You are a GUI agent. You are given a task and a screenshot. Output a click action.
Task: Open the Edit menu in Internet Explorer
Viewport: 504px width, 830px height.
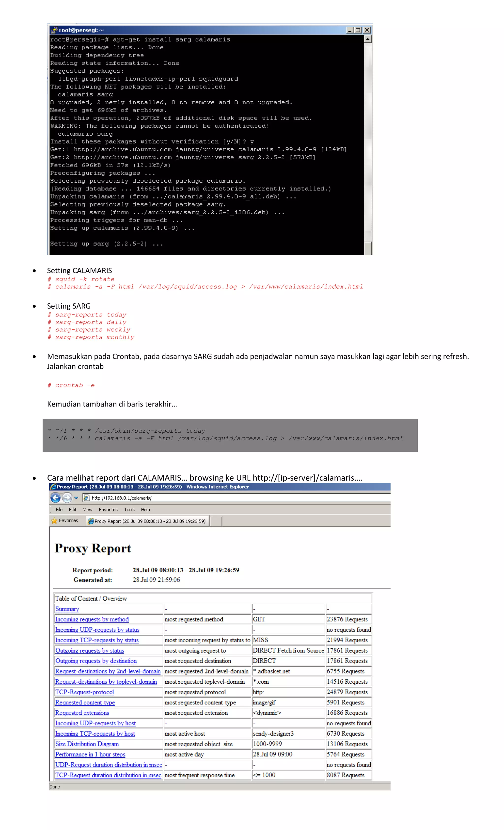[72, 510]
